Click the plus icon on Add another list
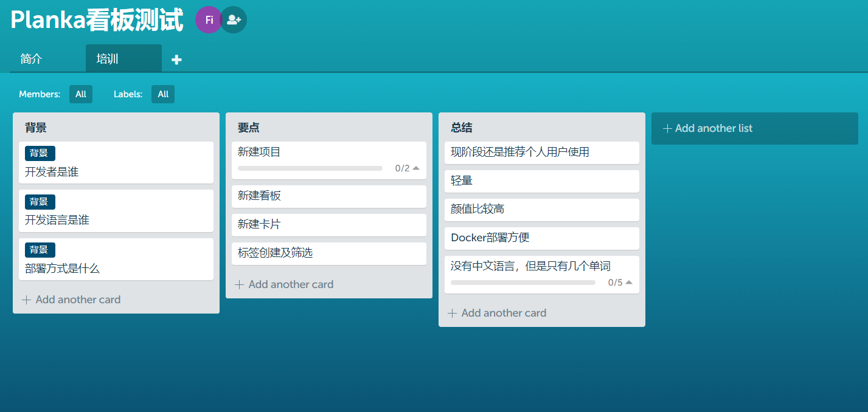This screenshot has height=412, width=868. click(667, 128)
